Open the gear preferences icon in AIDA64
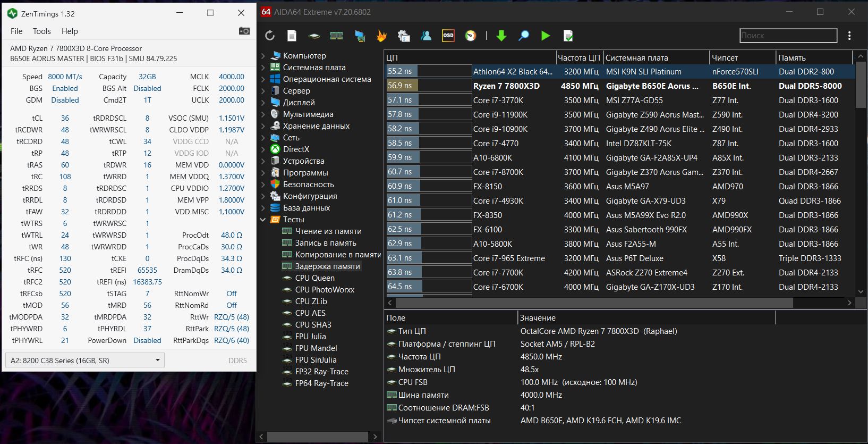Viewport: 868px width, 444px height. pos(404,36)
